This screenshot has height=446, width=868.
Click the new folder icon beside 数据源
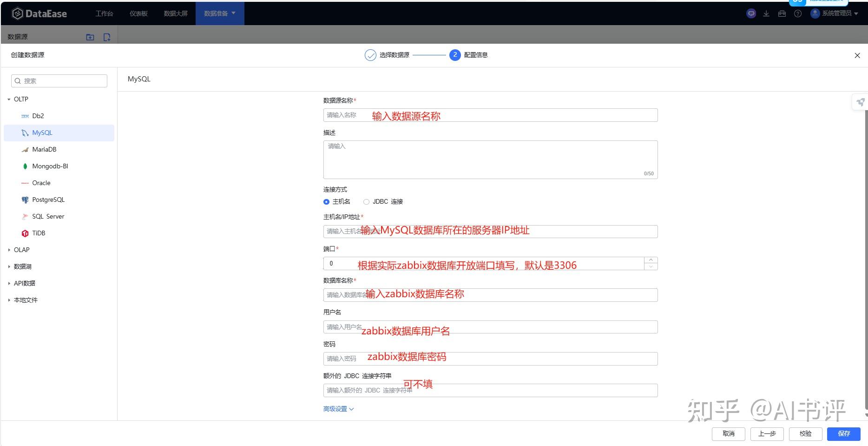90,37
